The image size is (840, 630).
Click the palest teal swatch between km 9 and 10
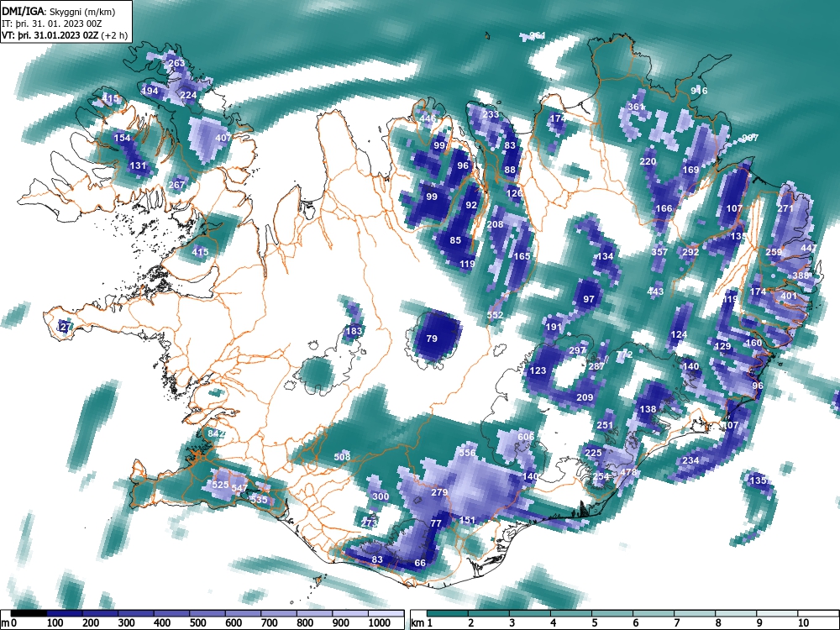[777, 613]
